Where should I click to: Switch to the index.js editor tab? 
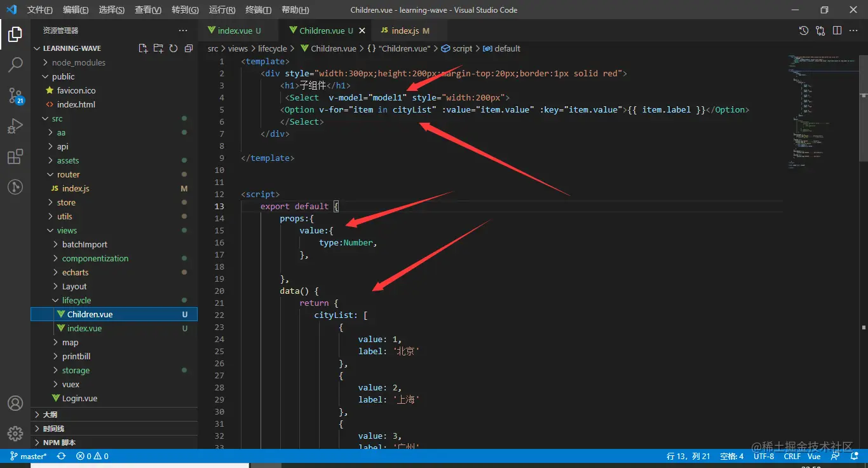click(x=410, y=31)
